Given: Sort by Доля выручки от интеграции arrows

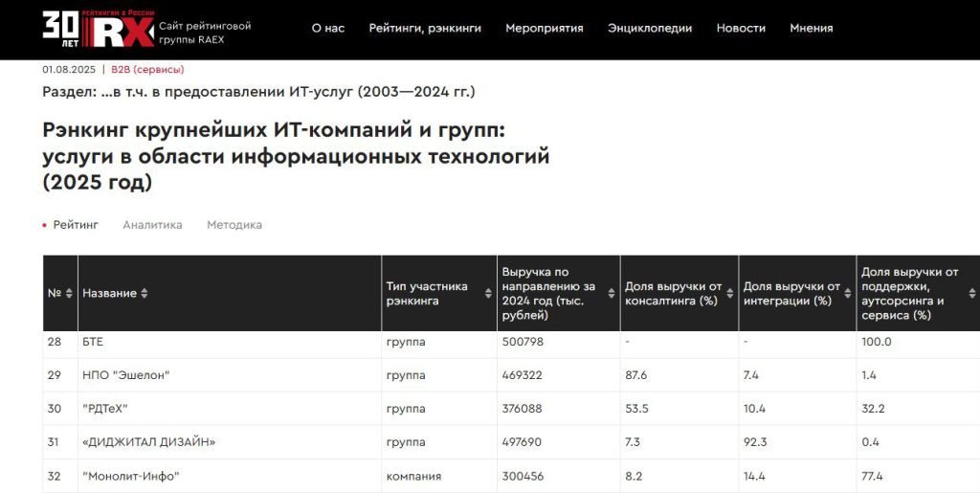Looking at the screenshot, I should 848,293.
